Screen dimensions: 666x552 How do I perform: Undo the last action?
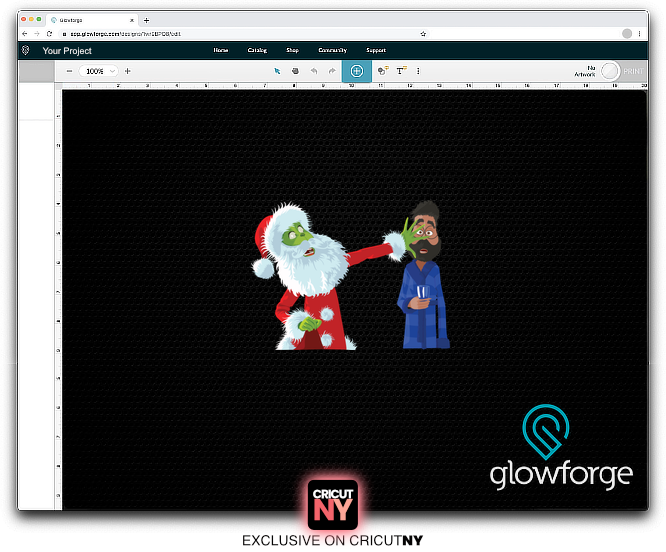(x=314, y=71)
